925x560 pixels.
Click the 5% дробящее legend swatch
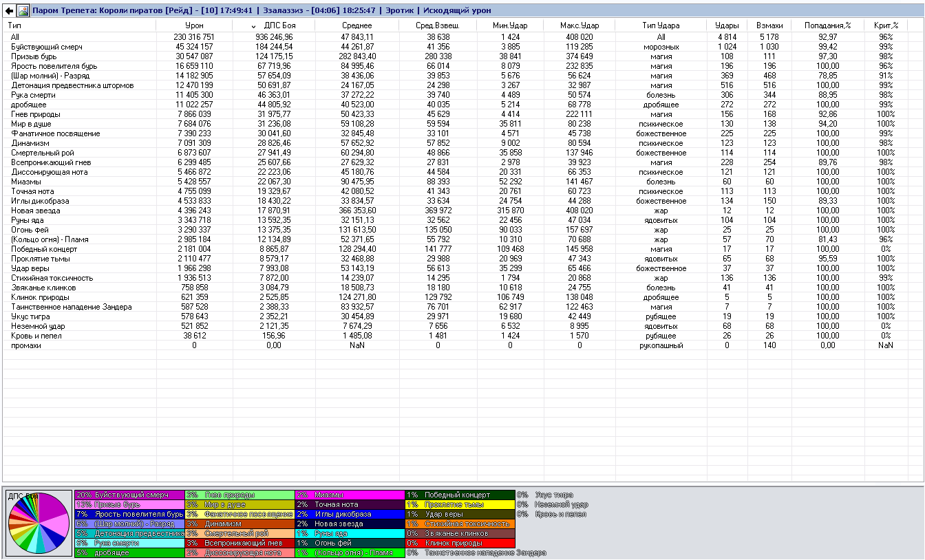tap(129, 552)
